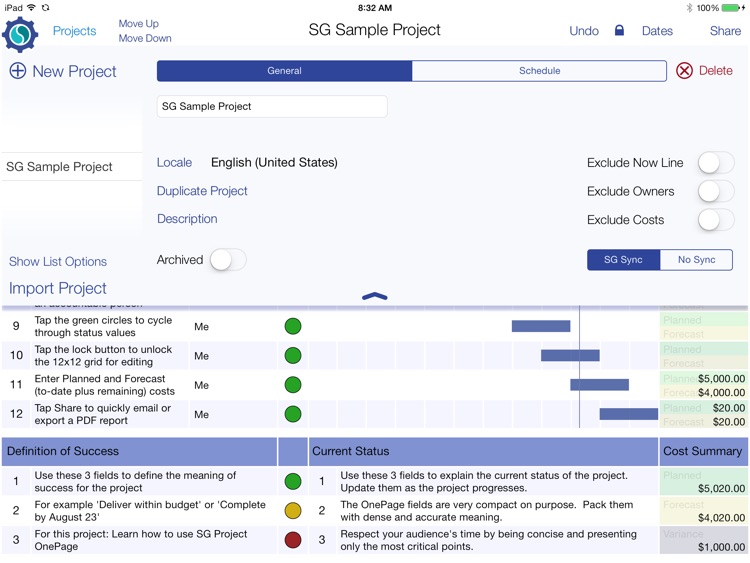
Task: Tap the plus icon beside New Project
Action: coord(18,71)
